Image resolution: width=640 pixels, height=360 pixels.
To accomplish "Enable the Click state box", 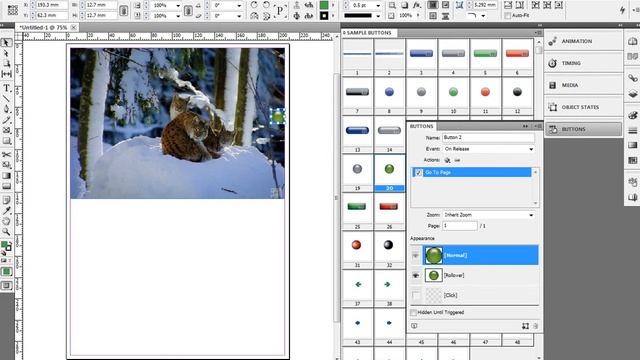I will [x=416, y=295].
